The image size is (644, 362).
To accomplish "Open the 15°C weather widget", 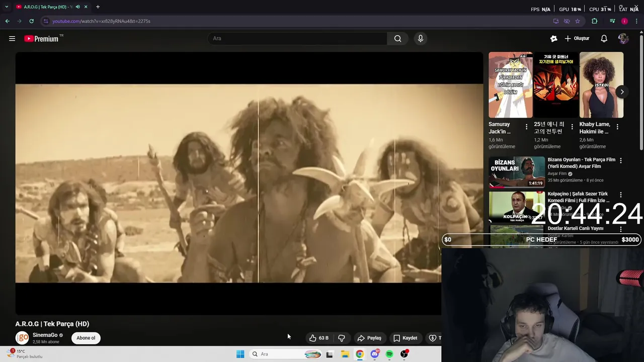I will pos(25,354).
